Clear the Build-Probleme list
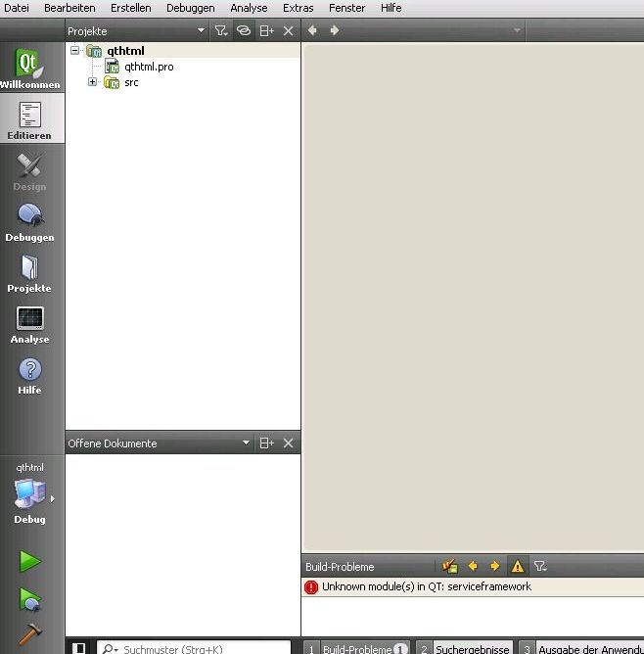 pyautogui.click(x=450, y=566)
